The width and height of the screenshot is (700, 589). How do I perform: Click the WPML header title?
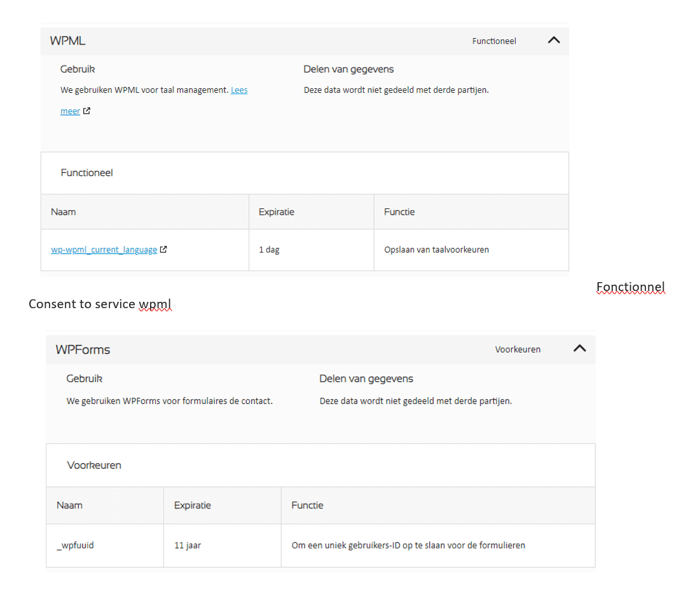click(67, 41)
